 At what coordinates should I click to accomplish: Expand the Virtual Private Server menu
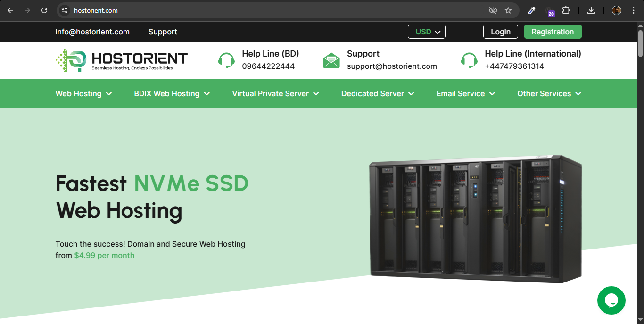click(x=275, y=93)
